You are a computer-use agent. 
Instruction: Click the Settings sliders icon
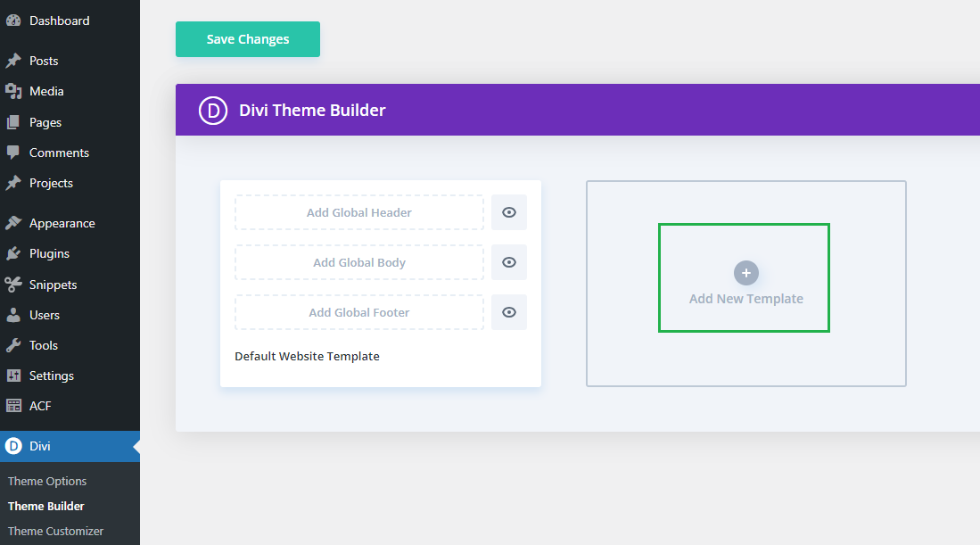pos(13,376)
